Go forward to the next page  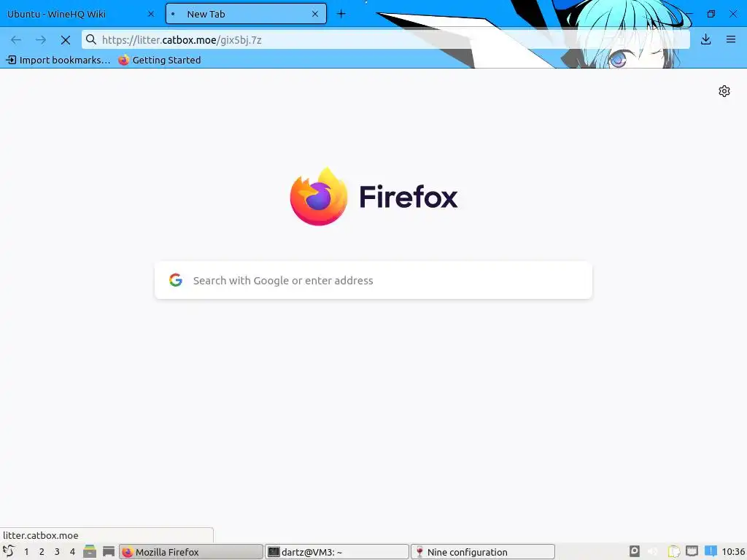[x=41, y=40]
